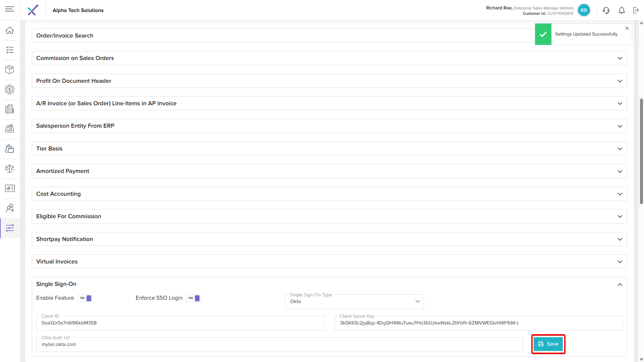The width and height of the screenshot is (644, 362).
Task: Click the dollar coin sidebar icon
Action: click(x=10, y=89)
